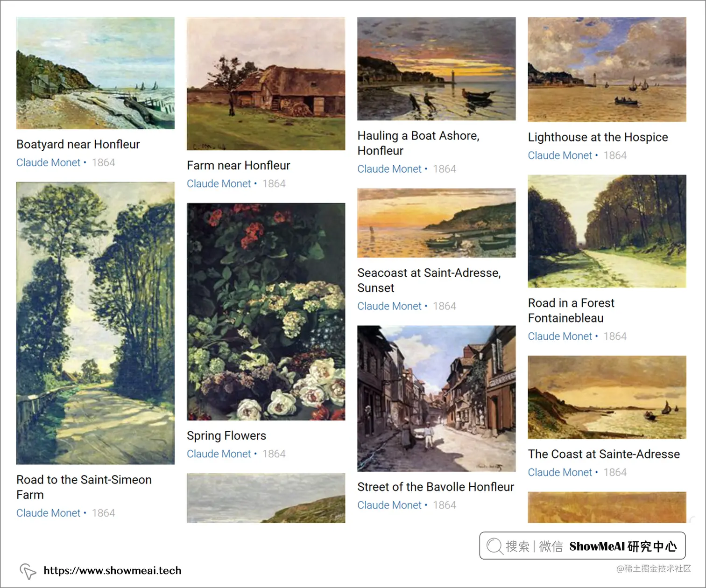The image size is (706, 588).
Task: Click Claude Monet under Lighthouse at the Hospice
Action: 560,155
